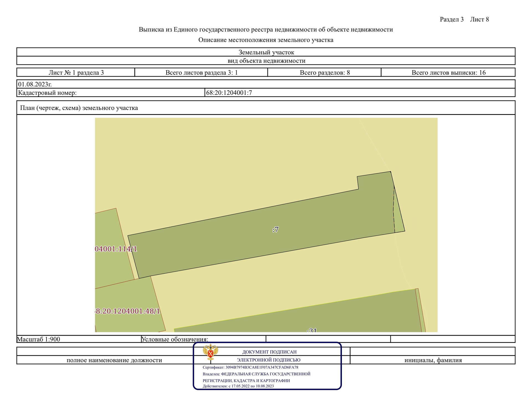Select the '04001:114/1' parcel label
The height and width of the screenshot is (411, 532).
[116, 249]
